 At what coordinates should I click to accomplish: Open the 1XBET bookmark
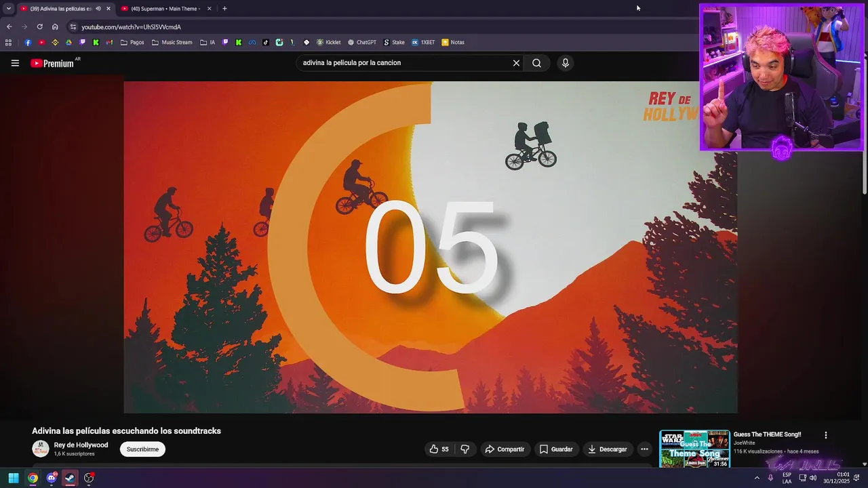[423, 42]
